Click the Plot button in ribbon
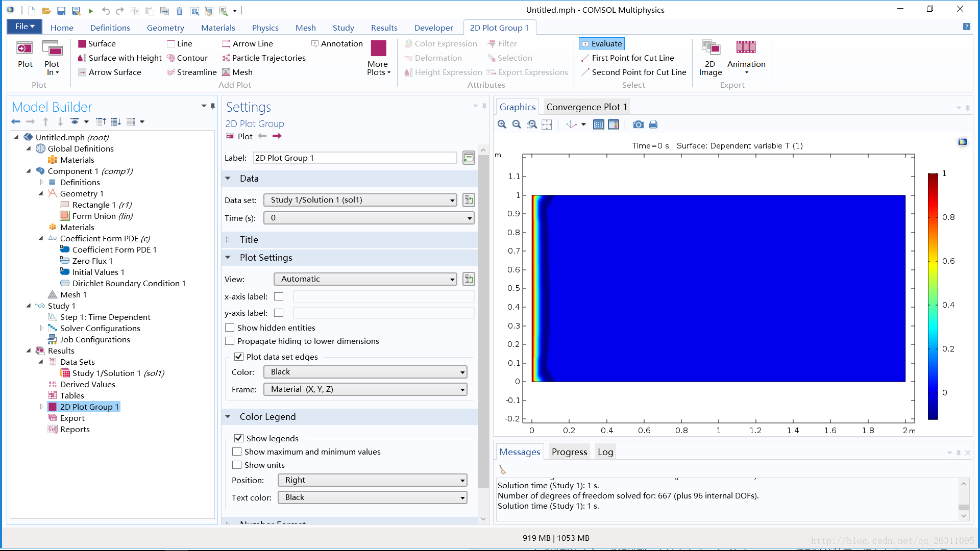The height and width of the screenshot is (551, 980). click(x=25, y=55)
